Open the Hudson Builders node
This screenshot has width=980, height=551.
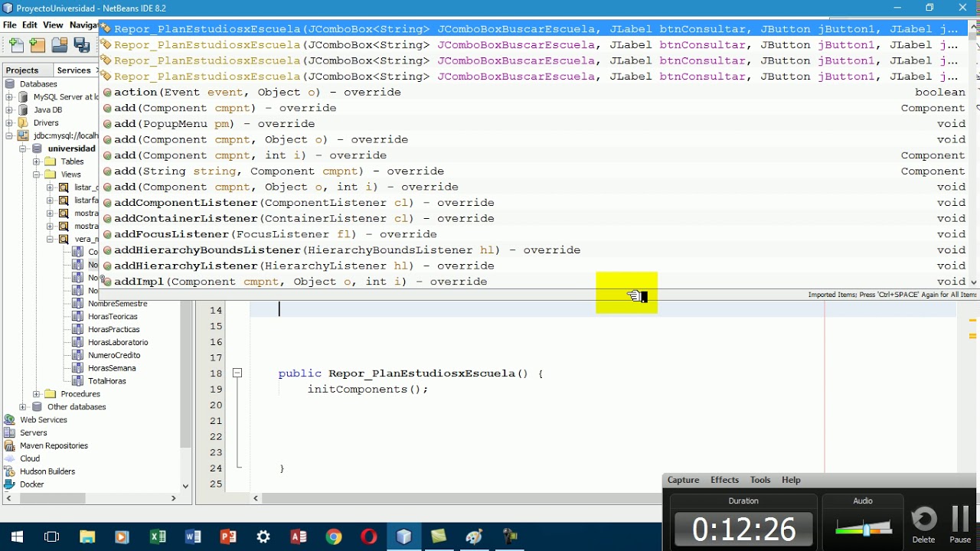(47, 471)
